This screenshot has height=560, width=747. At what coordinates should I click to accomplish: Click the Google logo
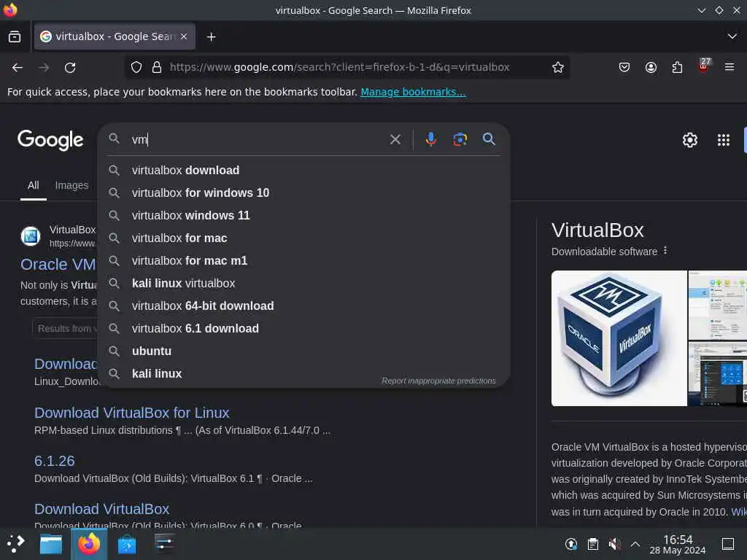[x=50, y=140]
